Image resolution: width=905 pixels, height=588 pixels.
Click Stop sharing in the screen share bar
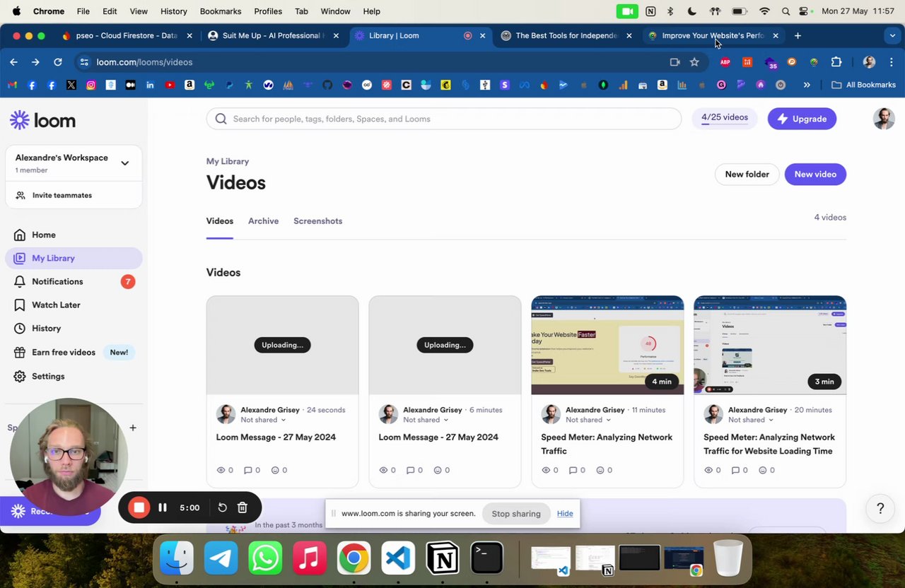(x=516, y=514)
